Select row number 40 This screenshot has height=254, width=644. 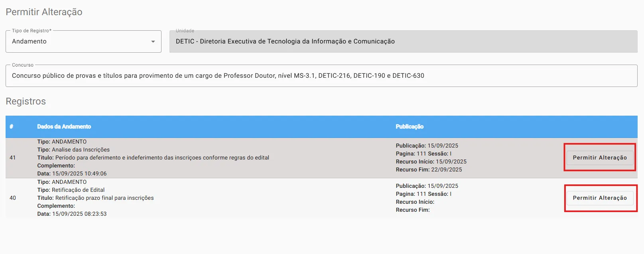click(13, 198)
